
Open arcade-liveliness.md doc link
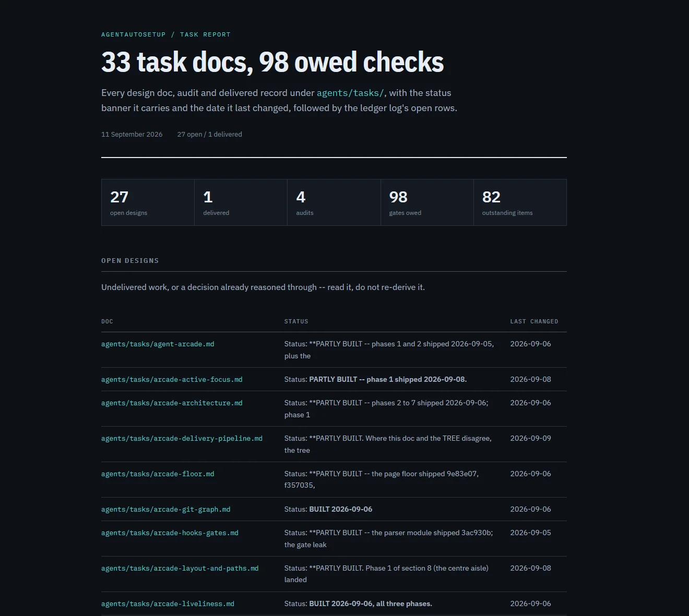pos(168,604)
